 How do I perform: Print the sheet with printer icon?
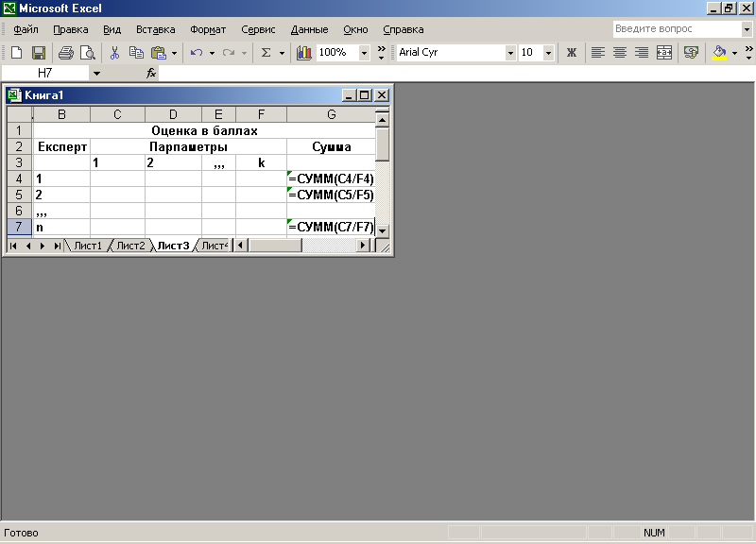(x=66, y=53)
